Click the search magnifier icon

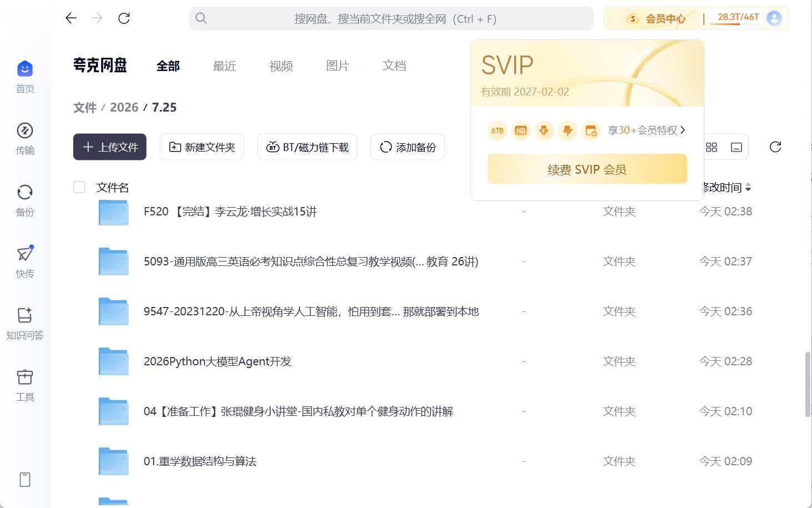pos(201,18)
